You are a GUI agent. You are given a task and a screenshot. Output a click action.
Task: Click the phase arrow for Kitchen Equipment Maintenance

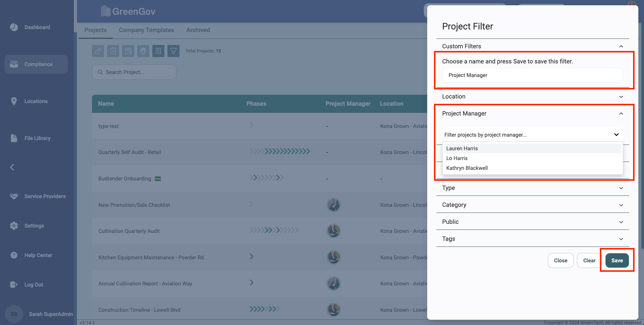251,257
